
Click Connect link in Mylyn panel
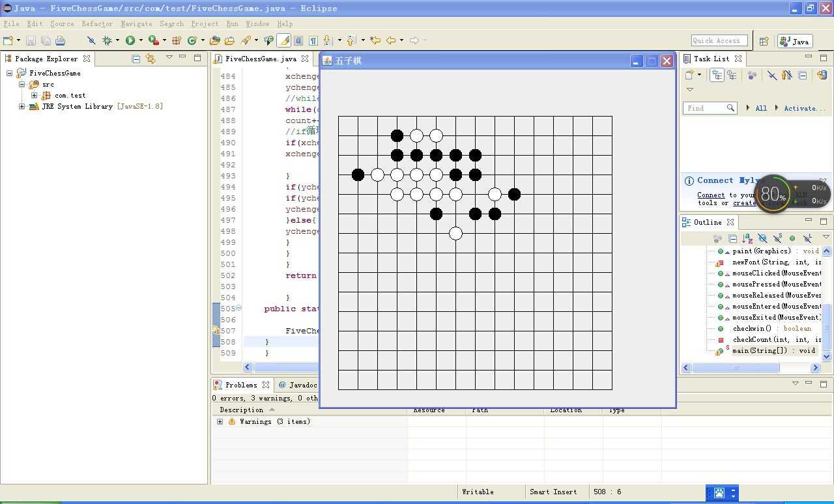pyautogui.click(x=711, y=195)
